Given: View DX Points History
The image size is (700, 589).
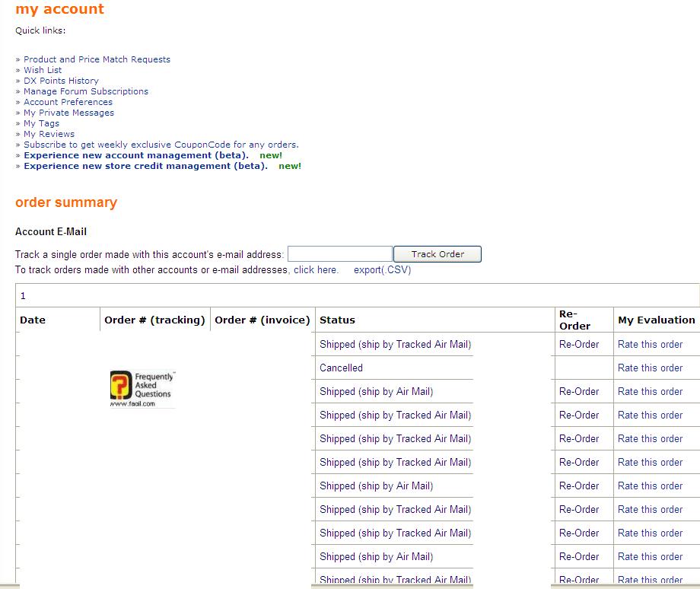Looking at the screenshot, I should pos(61,81).
